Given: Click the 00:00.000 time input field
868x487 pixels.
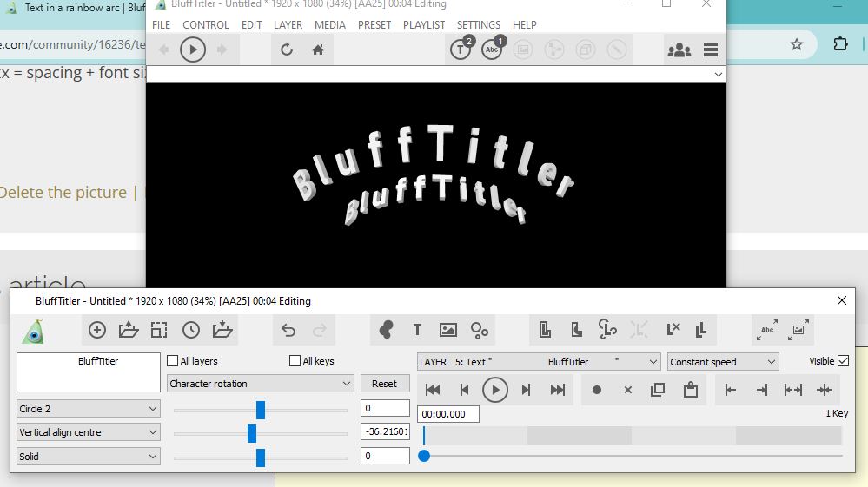Looking at the screenshot, I should tap(447, 415).
